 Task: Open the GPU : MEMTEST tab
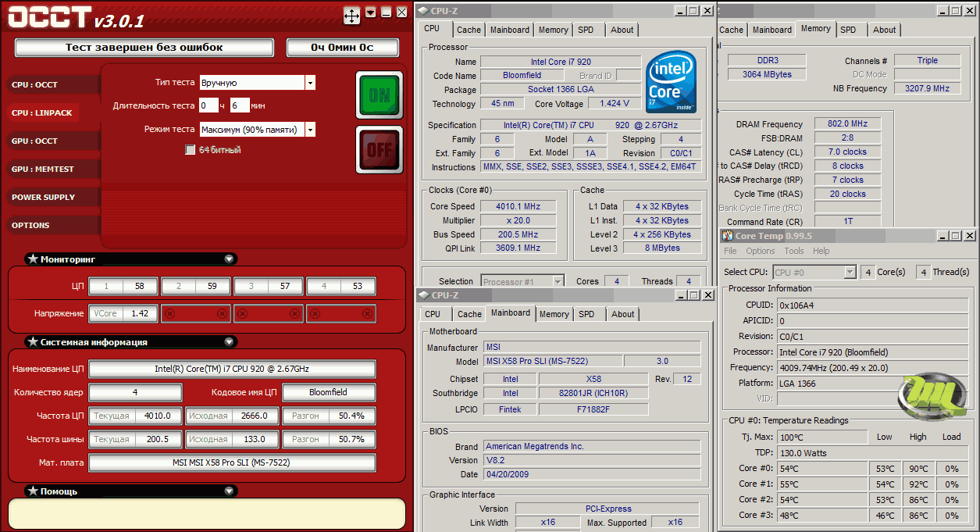pos(44,169)
